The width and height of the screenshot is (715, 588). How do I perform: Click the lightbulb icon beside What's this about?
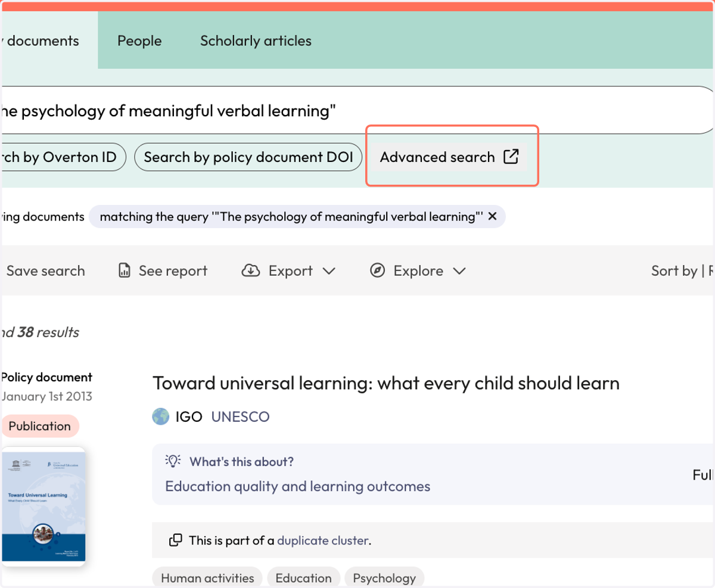click(173, 462)
